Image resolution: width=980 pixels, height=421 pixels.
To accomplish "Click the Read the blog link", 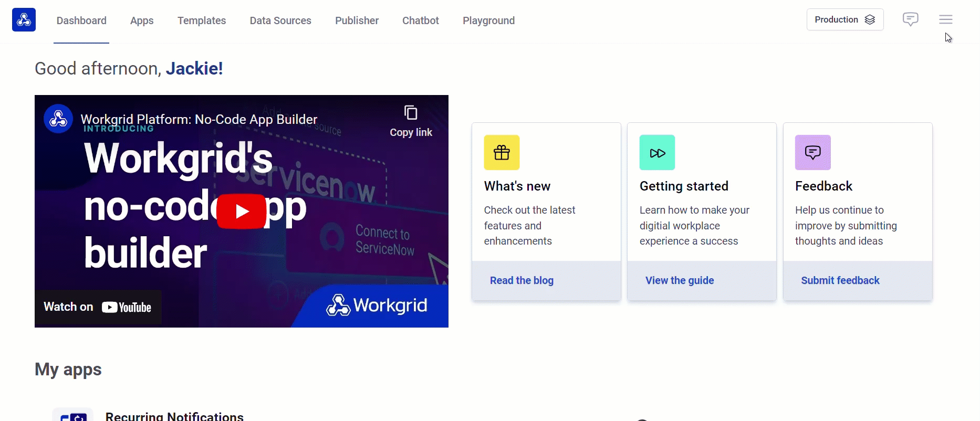I will pos(522,280).
